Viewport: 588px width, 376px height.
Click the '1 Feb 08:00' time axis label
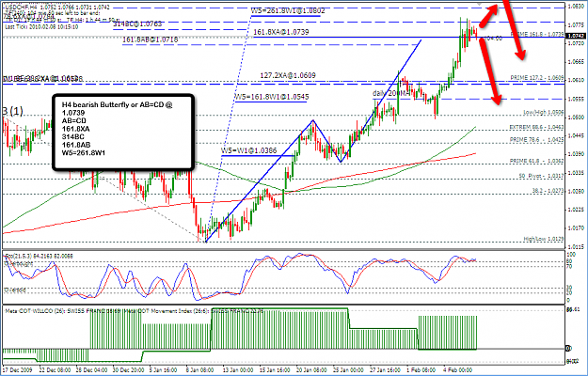coord(421,369)
